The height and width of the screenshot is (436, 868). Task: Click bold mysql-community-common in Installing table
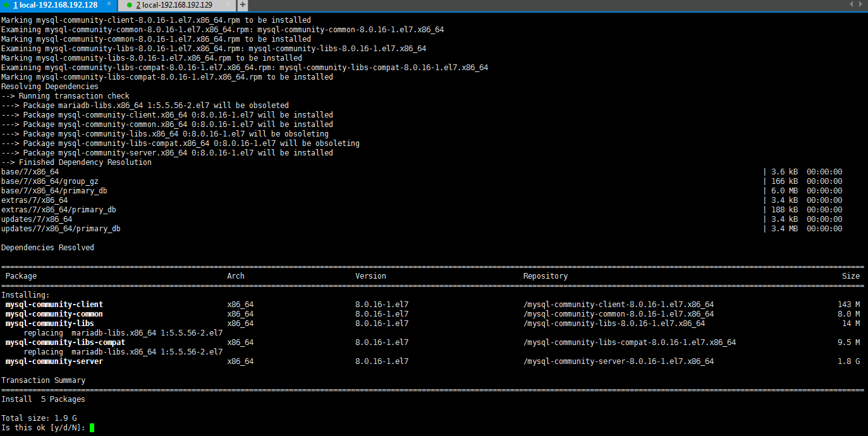click(54, 314)
